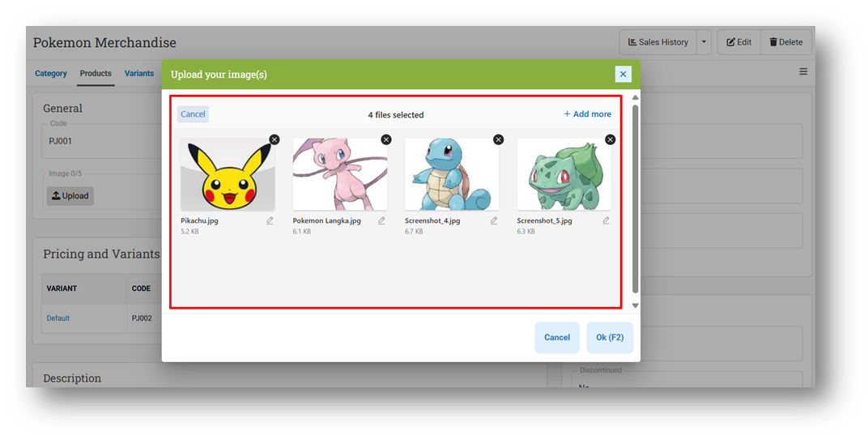Select the pink Mew image thumbnail

340,174
